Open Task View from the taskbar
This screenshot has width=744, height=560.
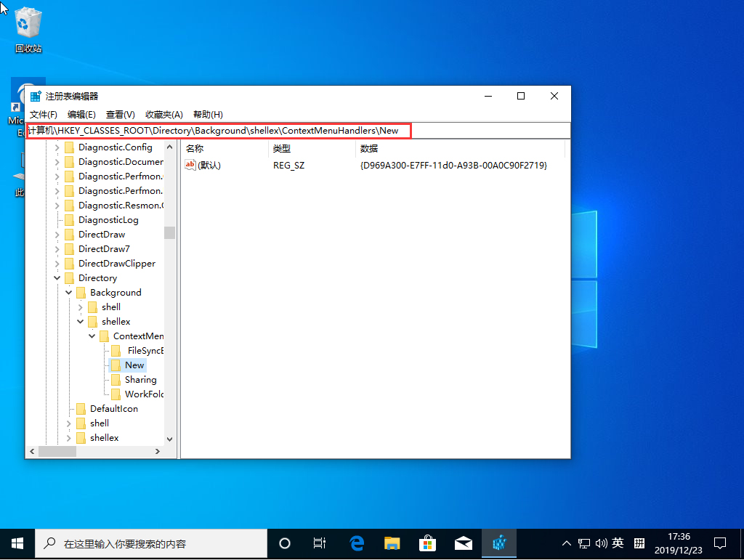[x=320, y=543]
